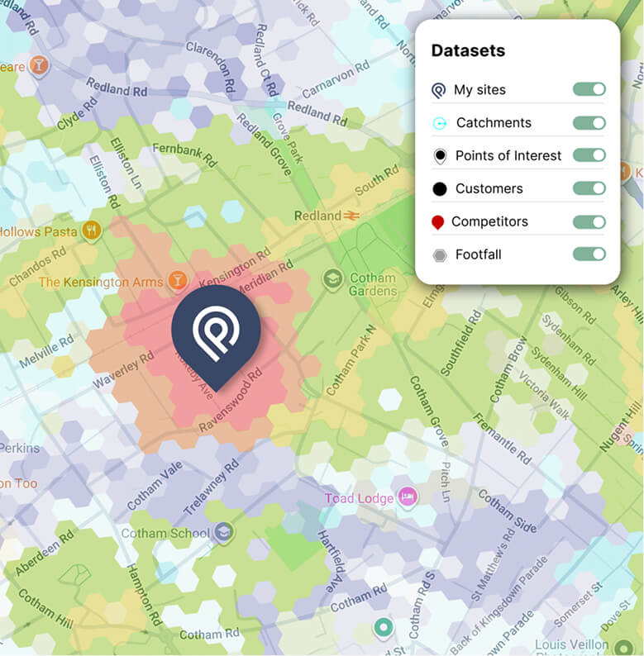Click the Melville Rd street label

[46, 350]
